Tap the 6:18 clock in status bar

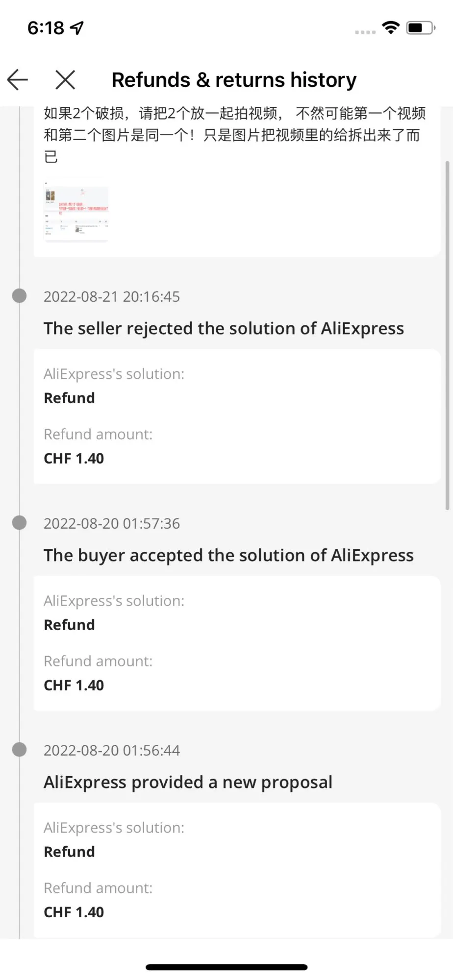46,28
